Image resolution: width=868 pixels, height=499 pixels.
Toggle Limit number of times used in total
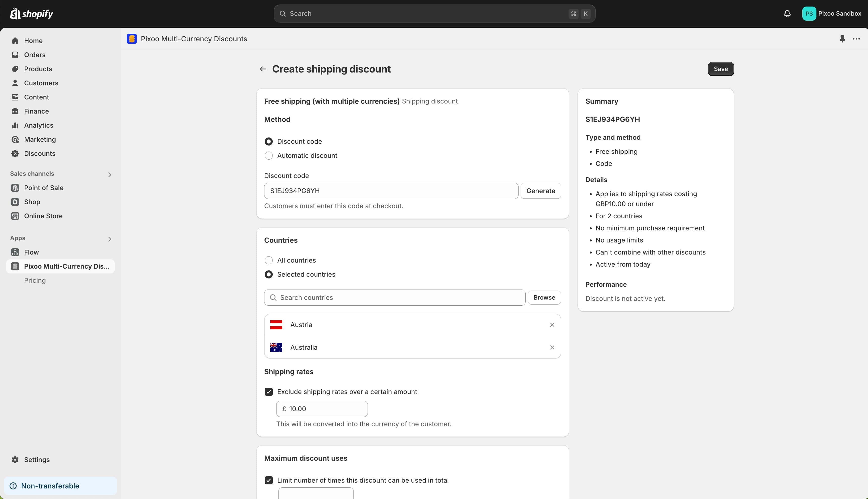269,480
